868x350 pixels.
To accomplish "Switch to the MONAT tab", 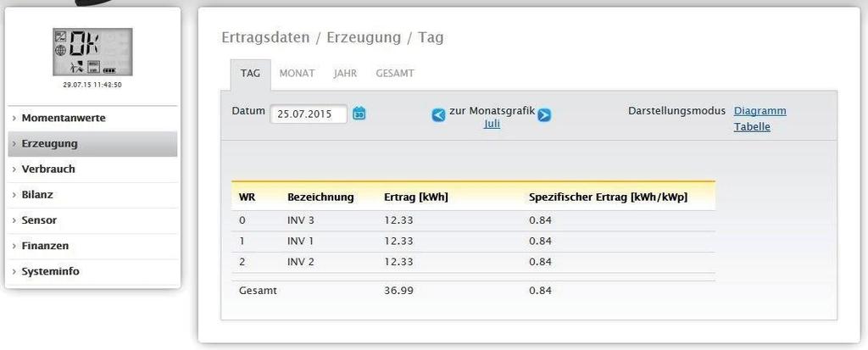I will tap(297, 74).
